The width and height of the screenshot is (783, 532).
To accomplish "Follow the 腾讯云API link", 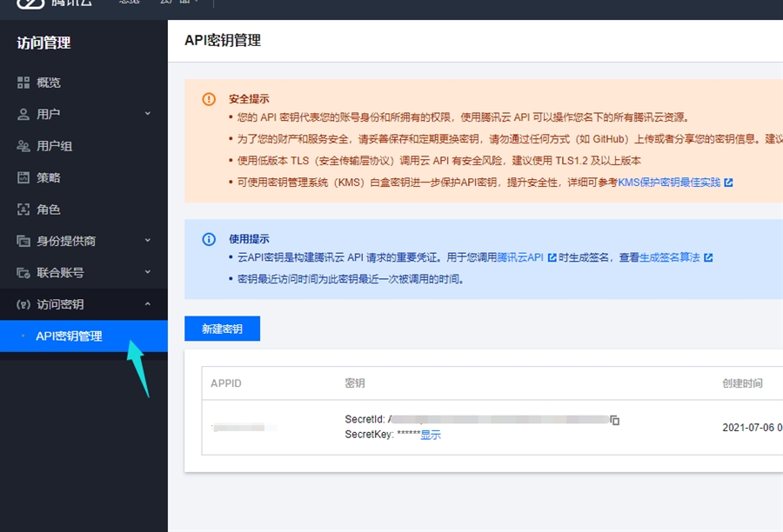I will [x=520, y=258].
